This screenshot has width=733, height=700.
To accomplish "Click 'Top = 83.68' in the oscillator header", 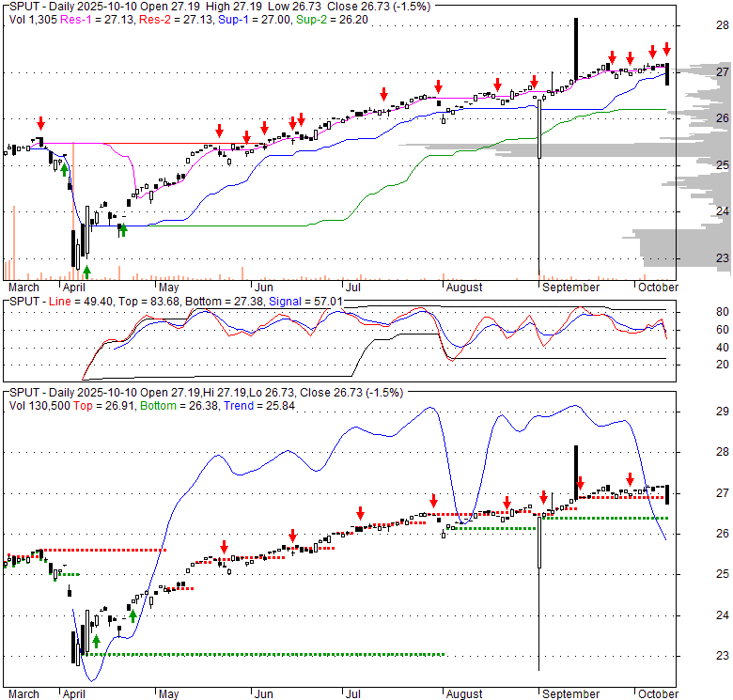I will tap(148, 302).
